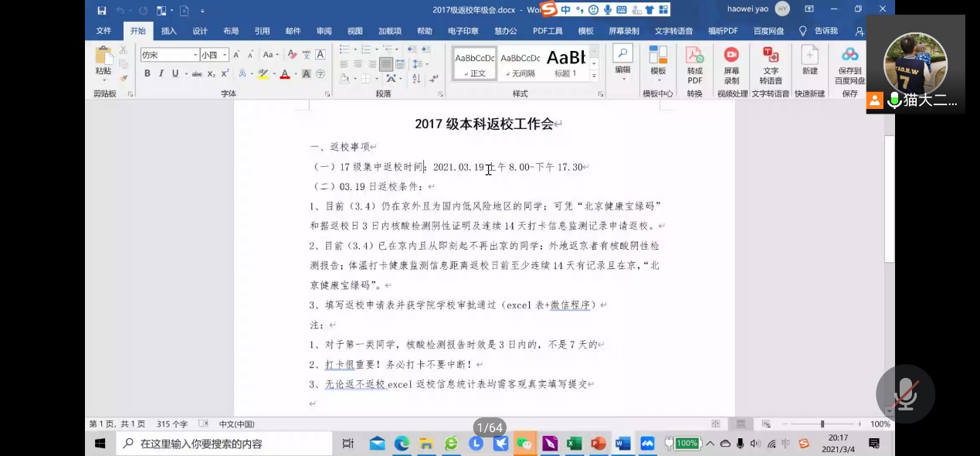Image resolution: width=980 pixels, height=456 pixels.
Task: Start 屏幕录制 screen recording
Action: [731, 64]
